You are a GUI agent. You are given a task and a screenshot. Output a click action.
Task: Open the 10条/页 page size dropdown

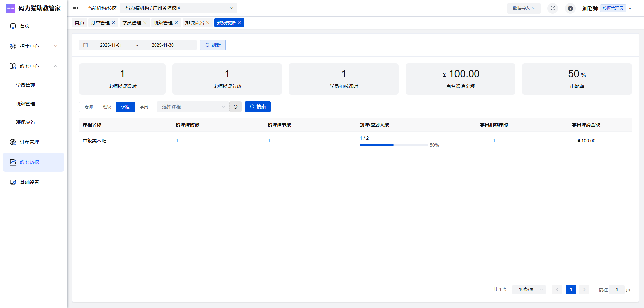[529, 289]
